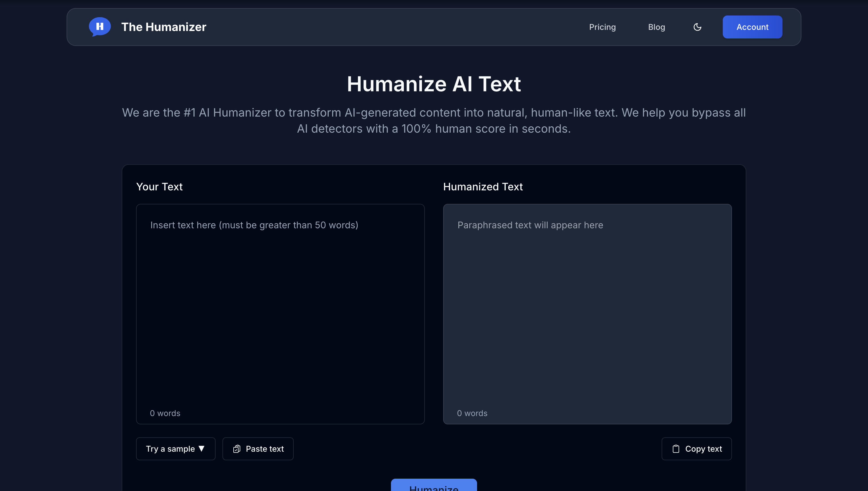Click the input 0 words counter
This screenshot has height=491, width=868.
165,413
